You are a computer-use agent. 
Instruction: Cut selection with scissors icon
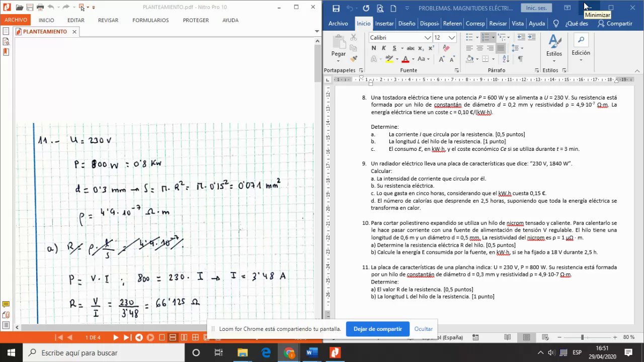tap(354, 38)
